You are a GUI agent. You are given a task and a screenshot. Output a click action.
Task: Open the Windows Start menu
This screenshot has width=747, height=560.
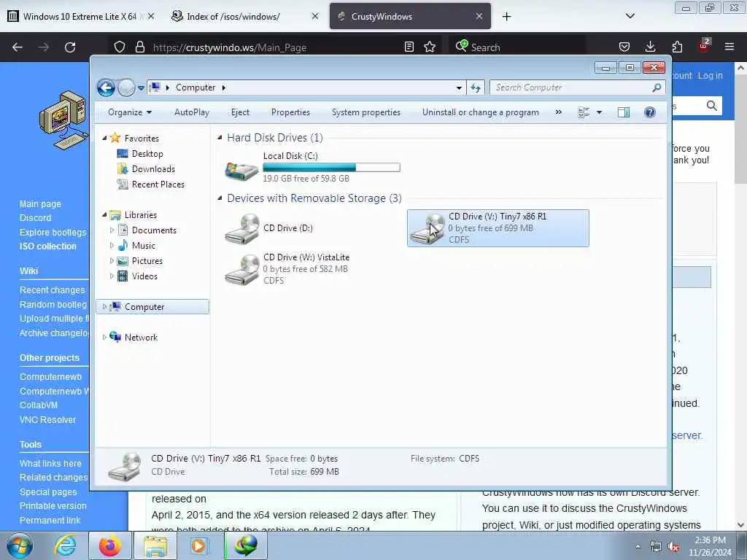pos(20,545)
